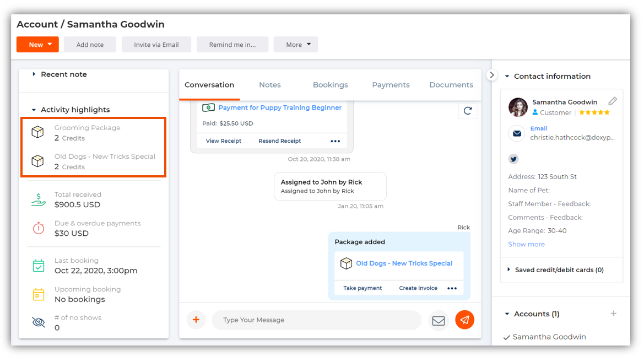The width and height of the screenshot is (644, 356).
Task: Click Show more in contact information
Action: (x=526, y=244)
